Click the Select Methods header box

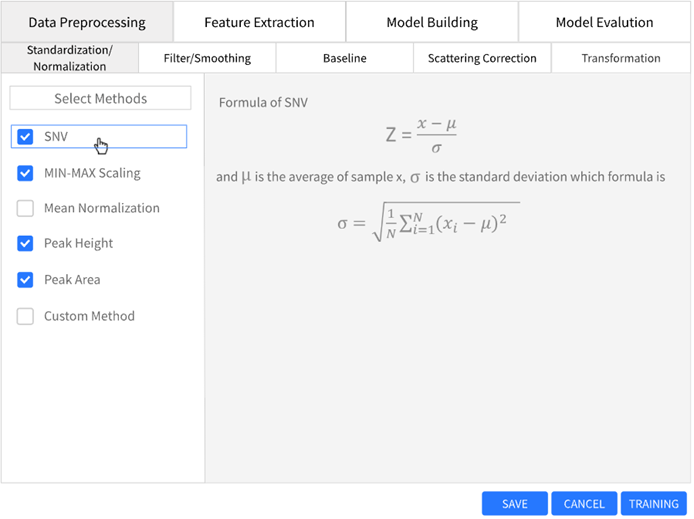click(100, 98)
